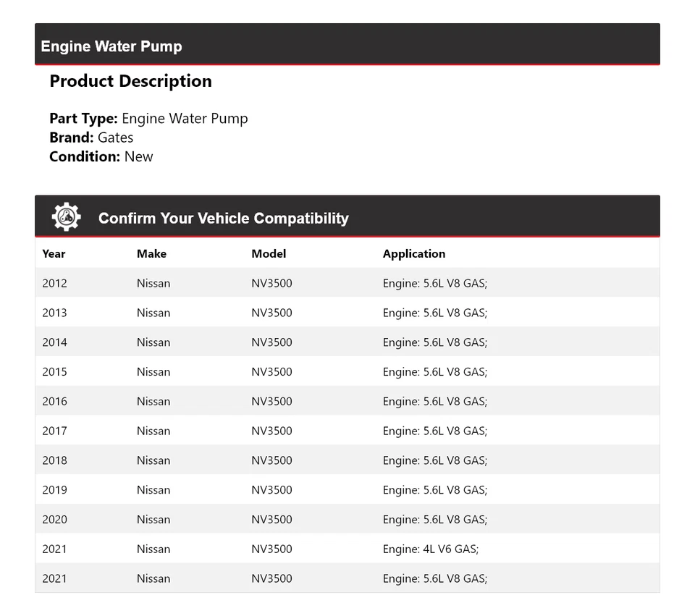Click Nissan in the 2016 row
695x616 pixels.
(153, 401)
